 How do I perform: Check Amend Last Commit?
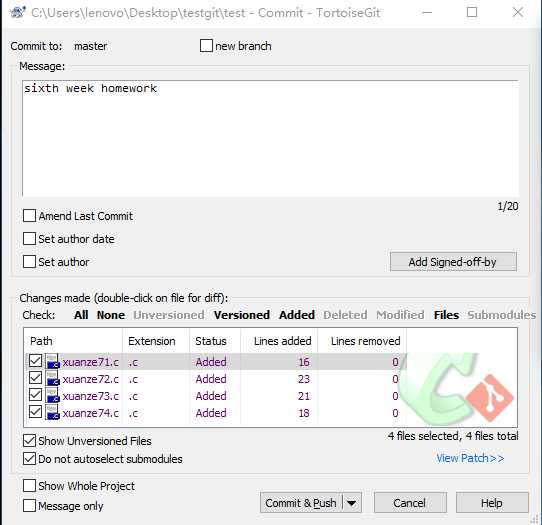coord(29,216)
